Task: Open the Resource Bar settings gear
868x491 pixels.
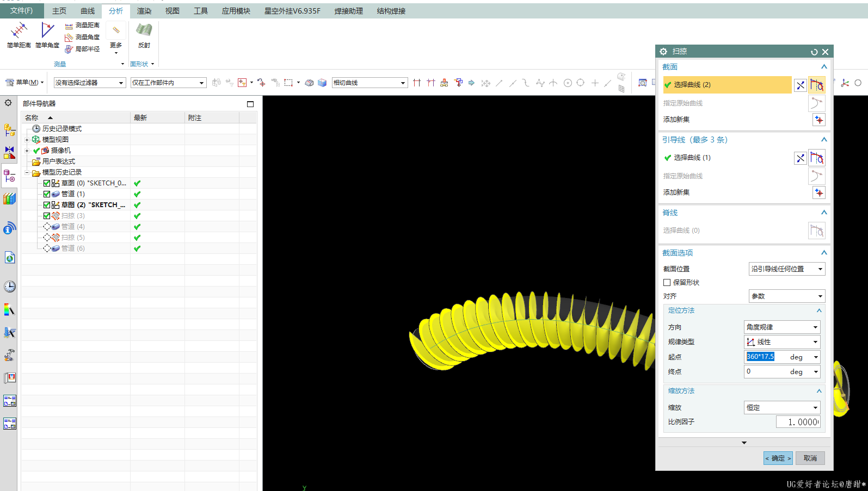Action: point(8,103)
